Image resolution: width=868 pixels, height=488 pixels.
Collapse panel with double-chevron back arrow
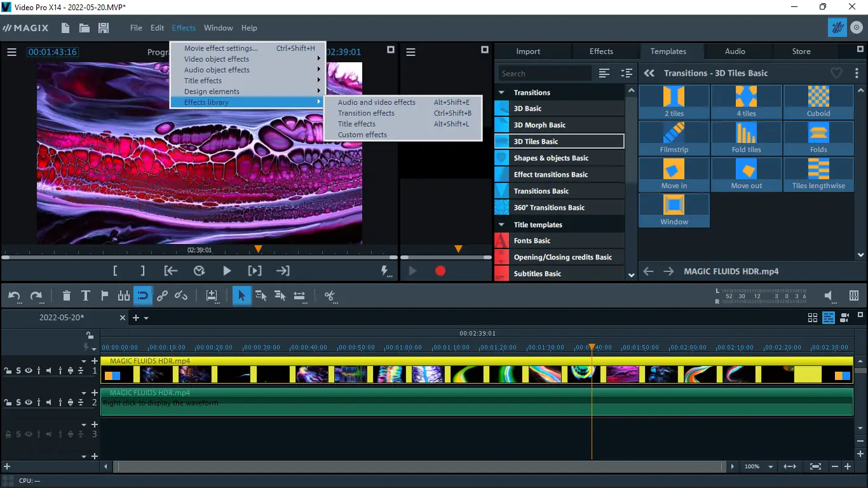point(649,73)
